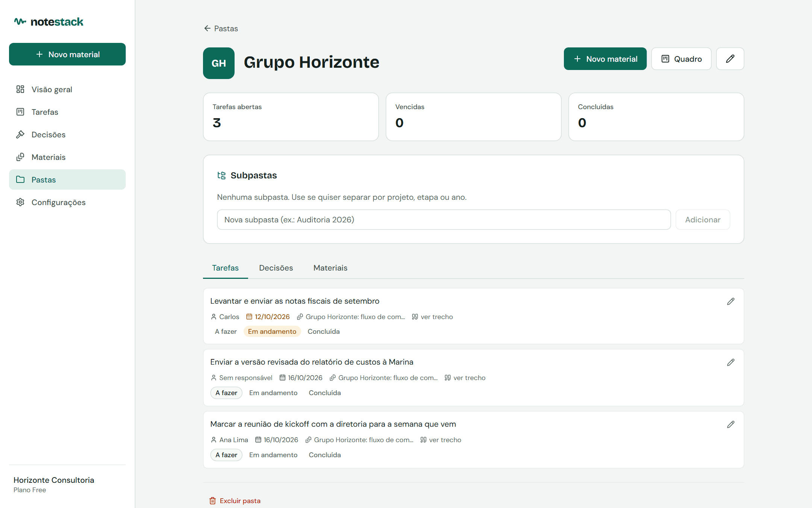The height and width of the screenshot is (508, 812).
Task: Click the 12/10/2026 due date
Action: point(268,317)
